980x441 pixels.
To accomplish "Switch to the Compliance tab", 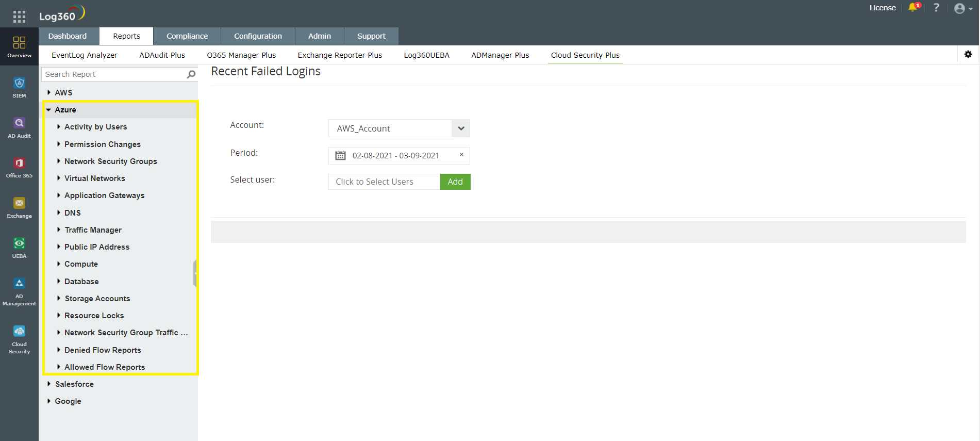I will click(x=187, y=36).
